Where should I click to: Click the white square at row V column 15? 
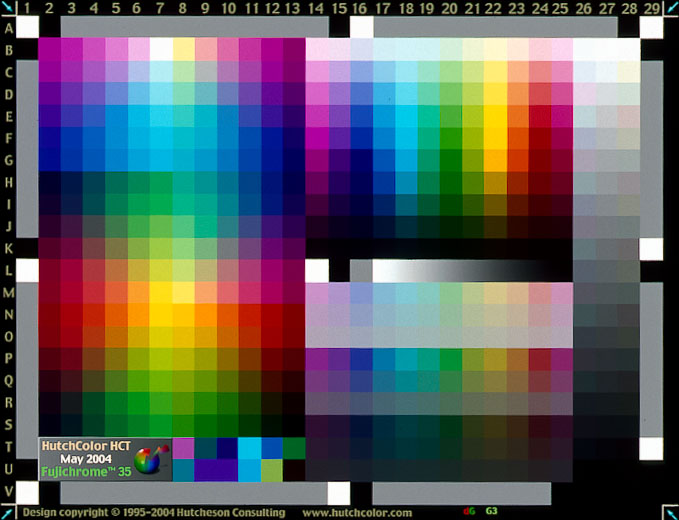point(339,493)
